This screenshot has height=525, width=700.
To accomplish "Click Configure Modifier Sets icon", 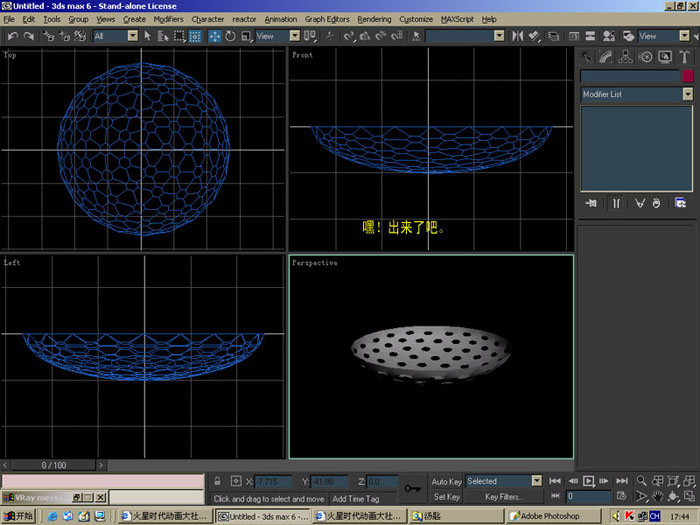I will tap(680, 204).
